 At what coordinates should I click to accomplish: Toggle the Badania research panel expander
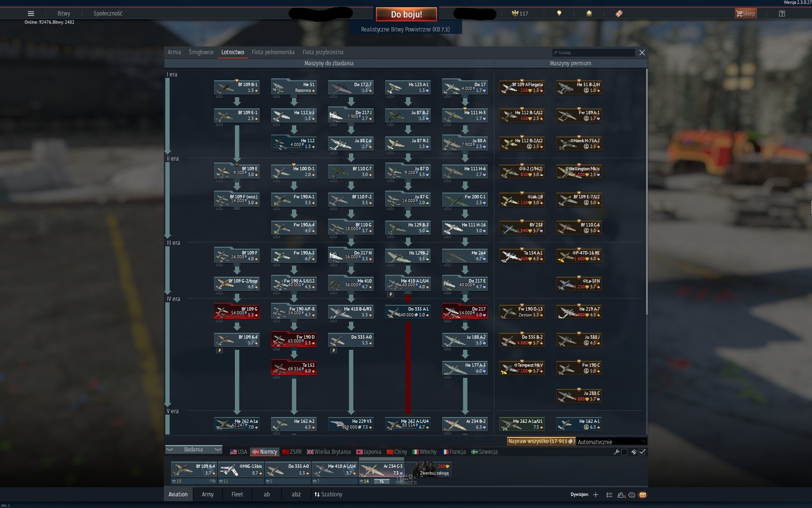coord(193,449)
